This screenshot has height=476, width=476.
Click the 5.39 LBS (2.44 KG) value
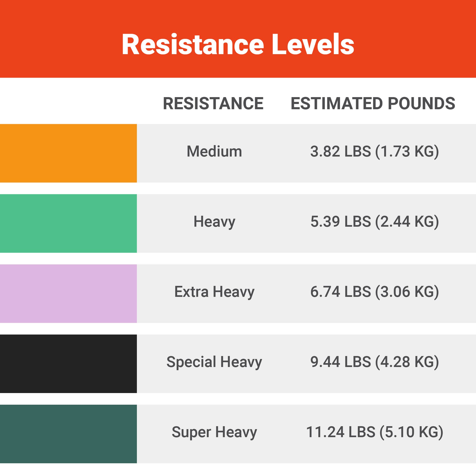374,221
